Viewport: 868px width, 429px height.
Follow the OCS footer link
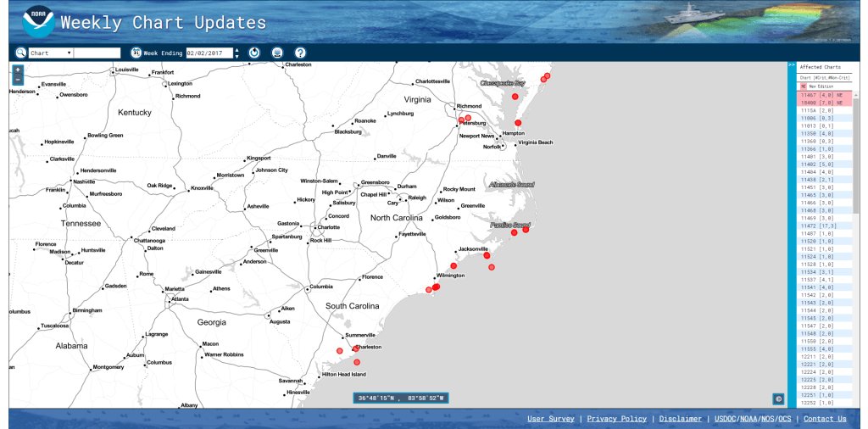[x=785, y=419]
